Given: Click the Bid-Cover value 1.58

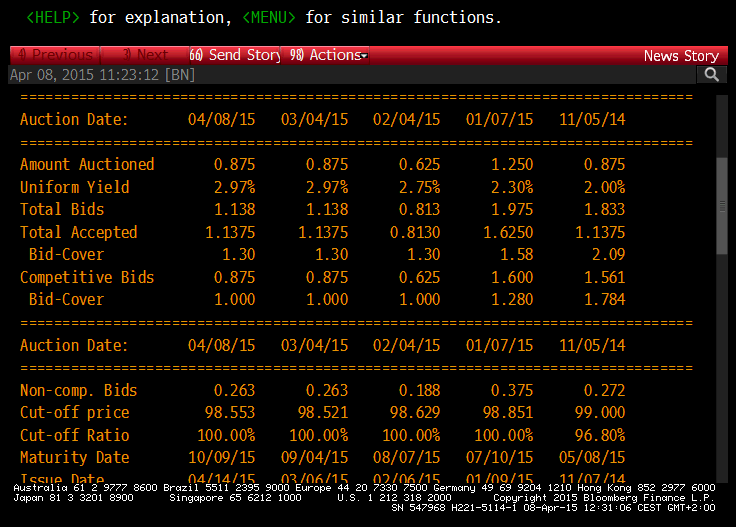Looking at the screenshot, I should click(517, 254).
